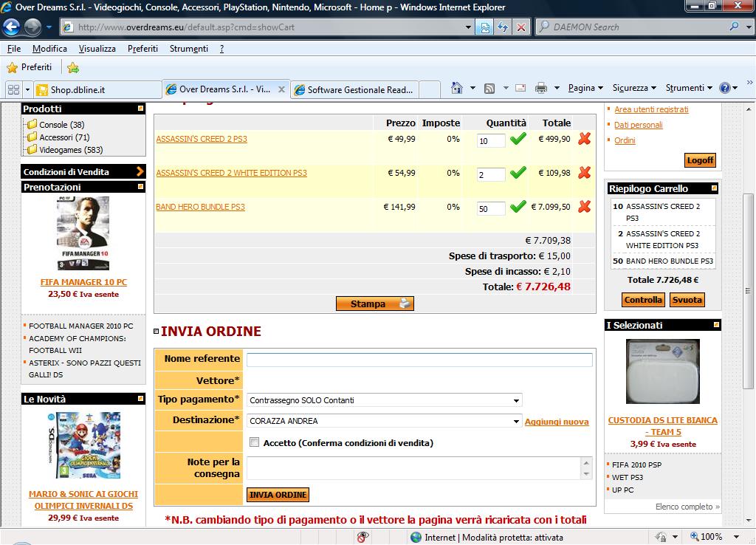The width and height of the screenshot is (756, 545).
Task: Click the quantity field for BAND HERO BUNDLE
Action: [x=491, y=208]
